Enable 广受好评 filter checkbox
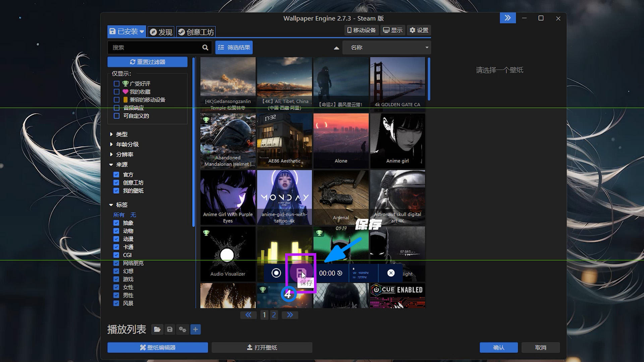Screen dimensions: 644x362 [x=117, y=84]
